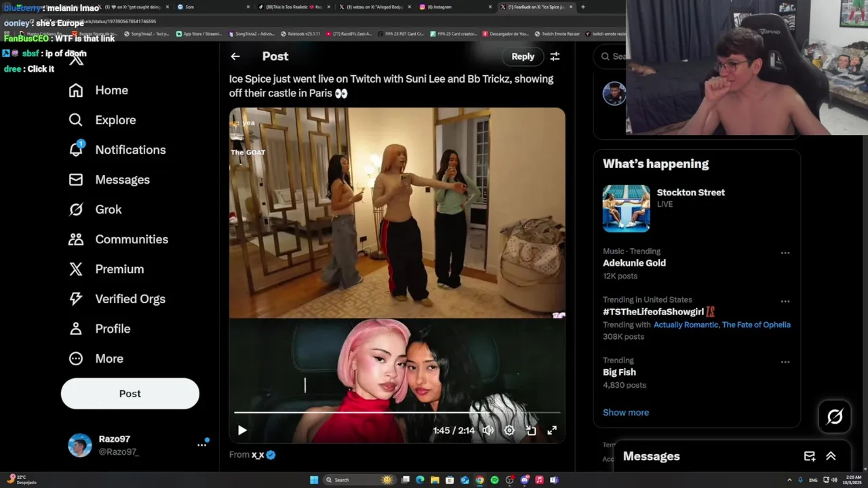Switch to veizau on X tab

(374, 7)
